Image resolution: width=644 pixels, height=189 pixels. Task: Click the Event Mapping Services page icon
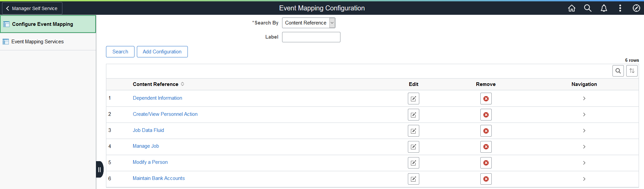pyautogui.click(x=6, y=42)
